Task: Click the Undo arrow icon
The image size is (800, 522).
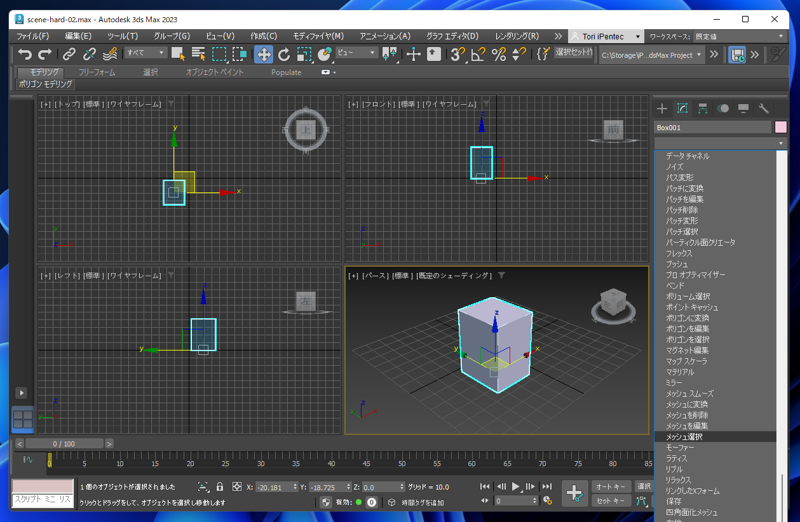Action: 24,54
